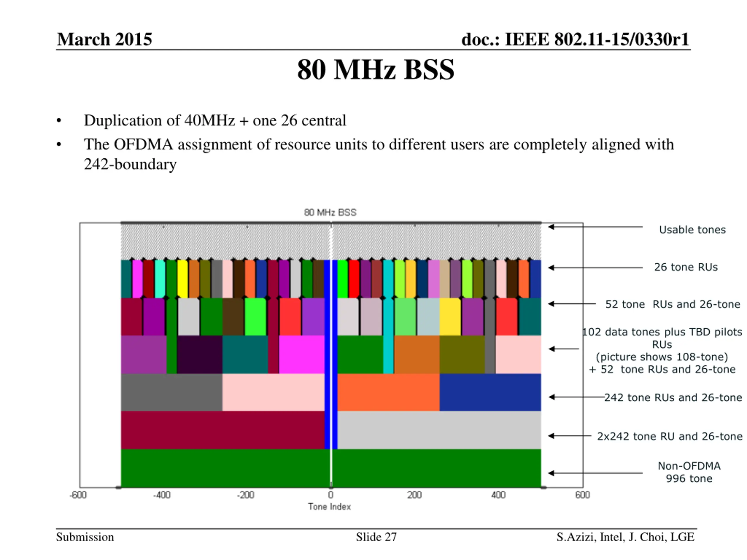747x560 pixels.
Task: Click the arrow pointing to Non-OFDMA 996 tone row
Action: point(595,473)
